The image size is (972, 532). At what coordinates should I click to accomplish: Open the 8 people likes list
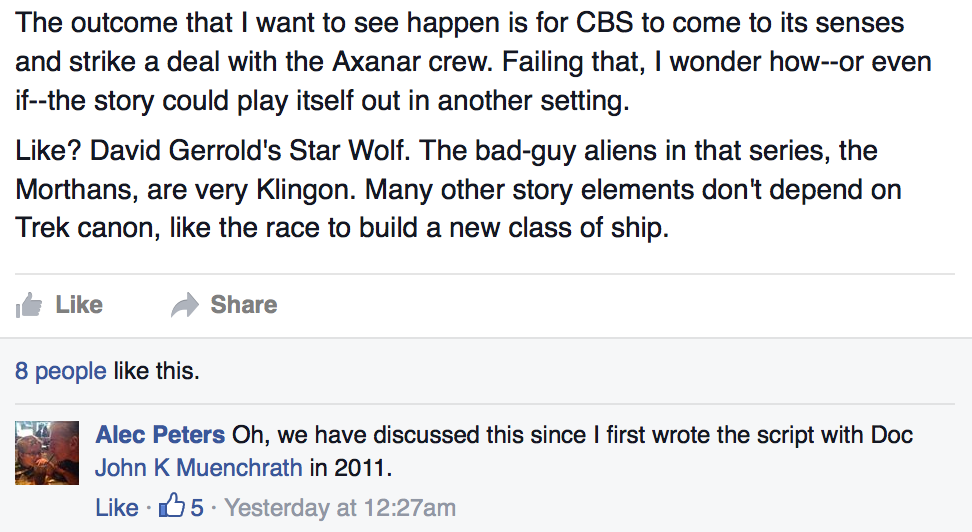(61, 371)
